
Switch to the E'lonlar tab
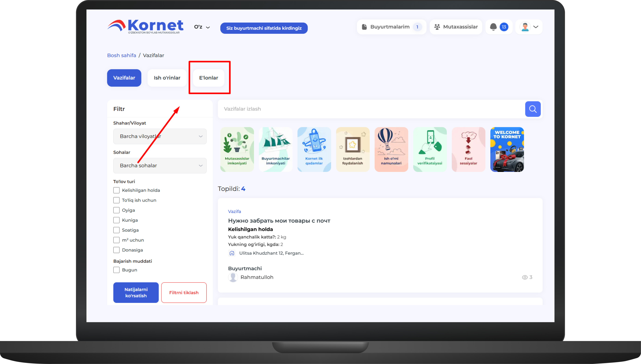209,78
